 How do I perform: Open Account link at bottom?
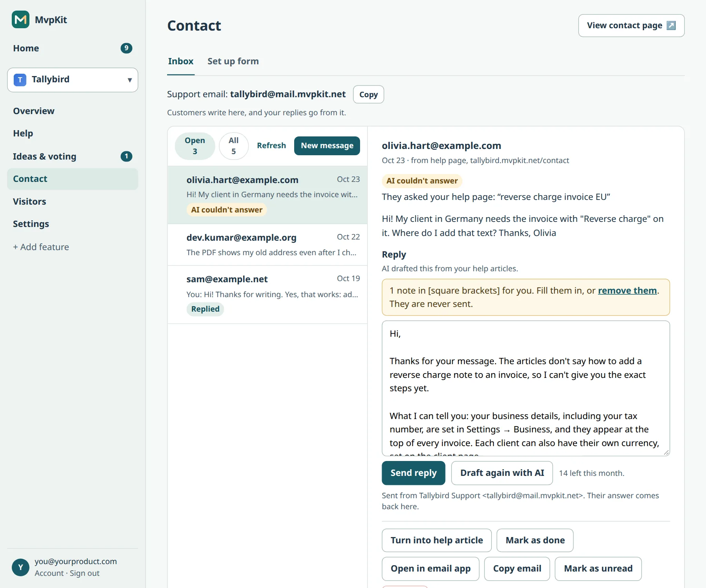(x=49, y=573)
